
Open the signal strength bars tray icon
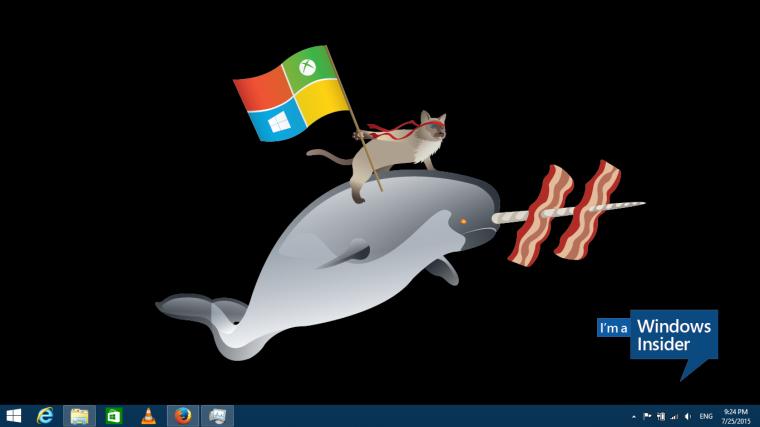[x=674, y=416]
